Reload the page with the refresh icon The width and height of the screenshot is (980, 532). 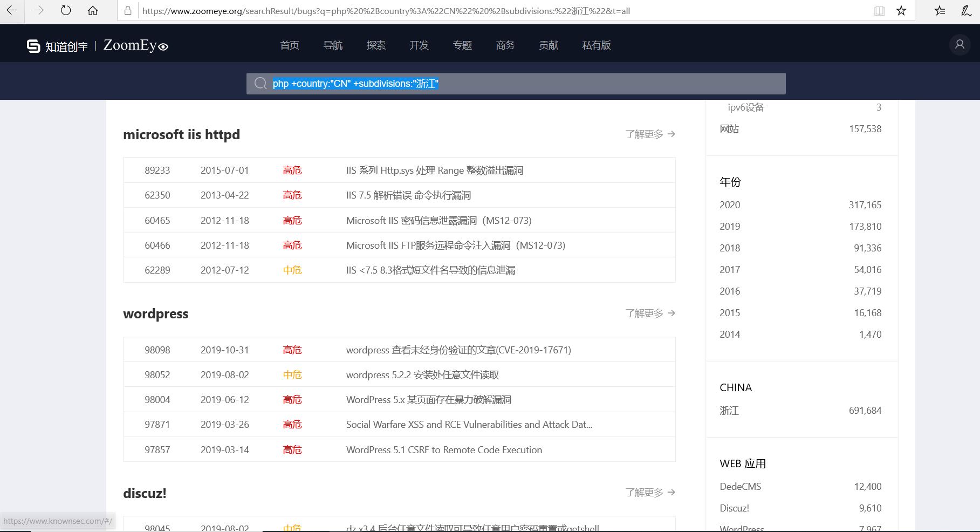click(66, 10)
